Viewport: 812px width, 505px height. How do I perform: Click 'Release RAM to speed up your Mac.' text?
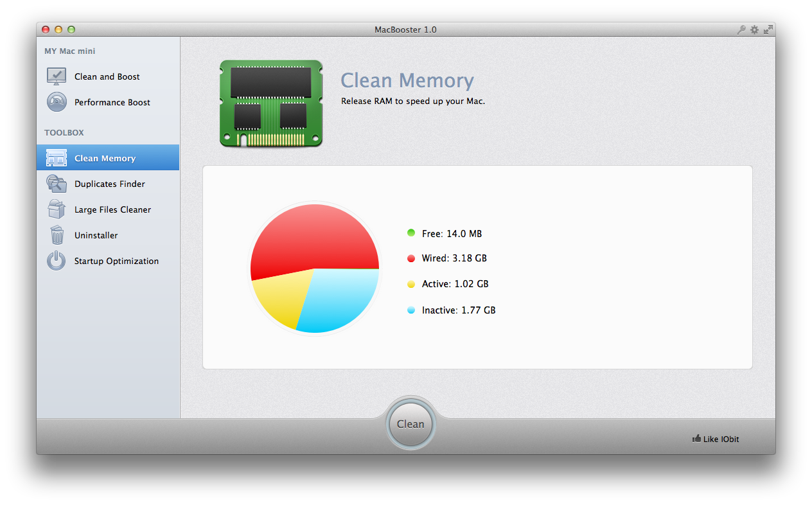click(413, 101)
